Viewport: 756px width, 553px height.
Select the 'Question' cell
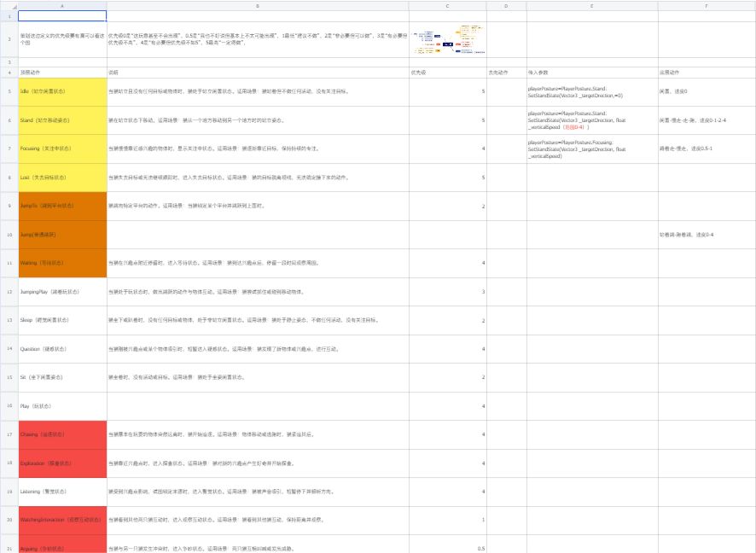click(x=62, y=349)
